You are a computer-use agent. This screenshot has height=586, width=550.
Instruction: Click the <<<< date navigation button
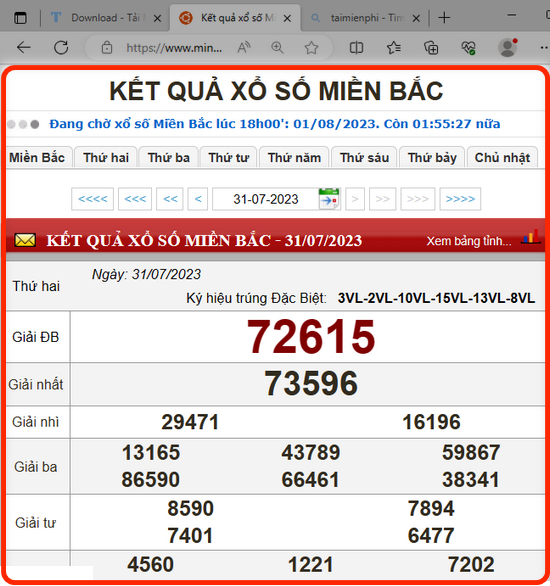coord(92,199)
